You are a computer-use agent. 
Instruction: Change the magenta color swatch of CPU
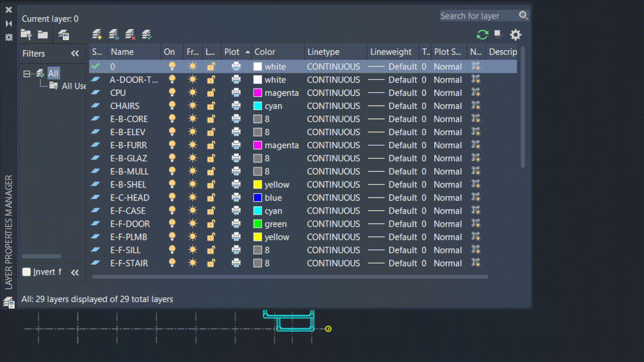[x=258, y=93]
